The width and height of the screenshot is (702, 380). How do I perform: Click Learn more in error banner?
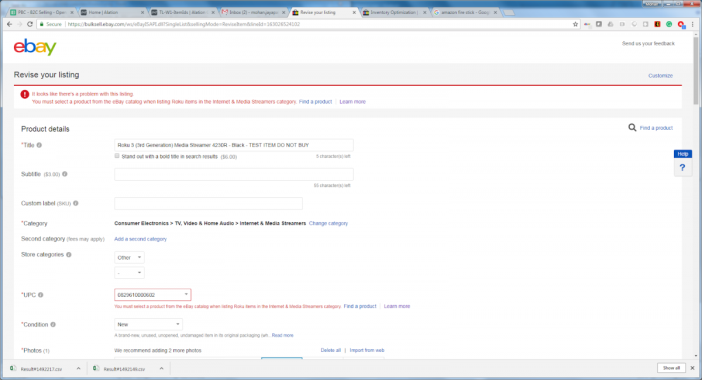point(352,102)
